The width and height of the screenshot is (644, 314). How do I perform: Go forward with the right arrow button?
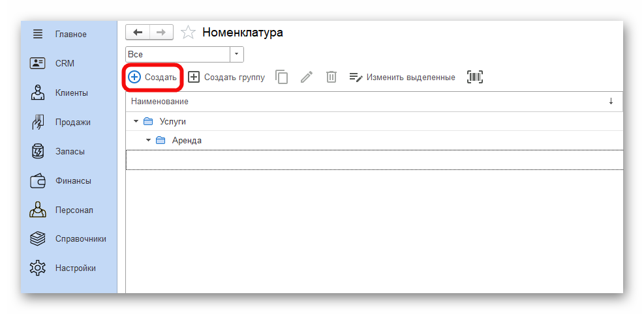pyautogui.click(x=161, y=33)
